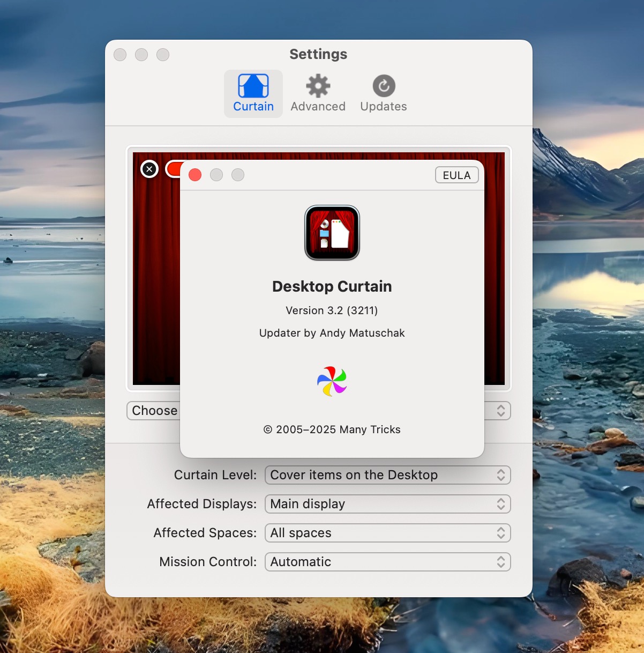The width and height of the screenshot is (644, 653).
Task: Click the © 2005–2025 Many Tricks text
Action: (x=332, y=429)
